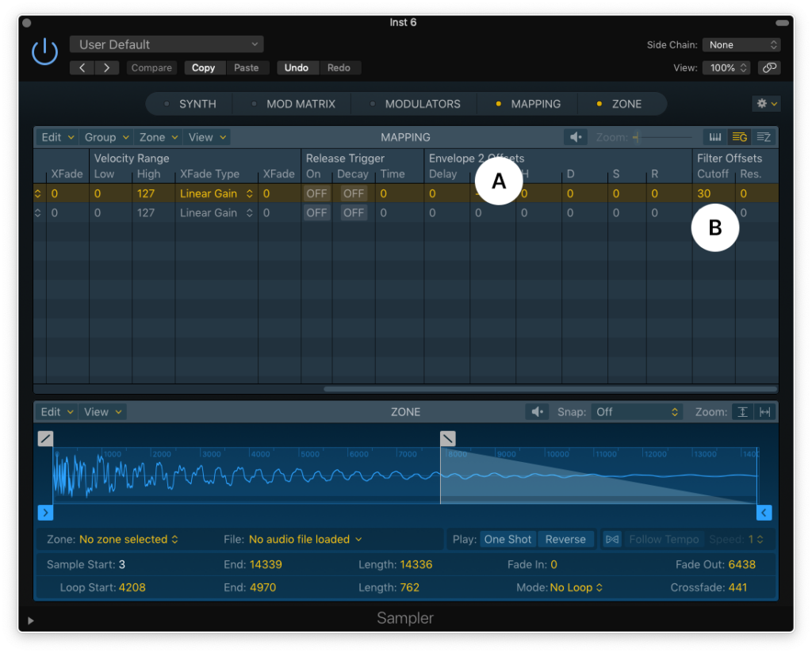This screenshot has height=653, width=812.
Task: Open the Zone selection pop-up menu
Action: pyautogui.click(x=128, y=539)
